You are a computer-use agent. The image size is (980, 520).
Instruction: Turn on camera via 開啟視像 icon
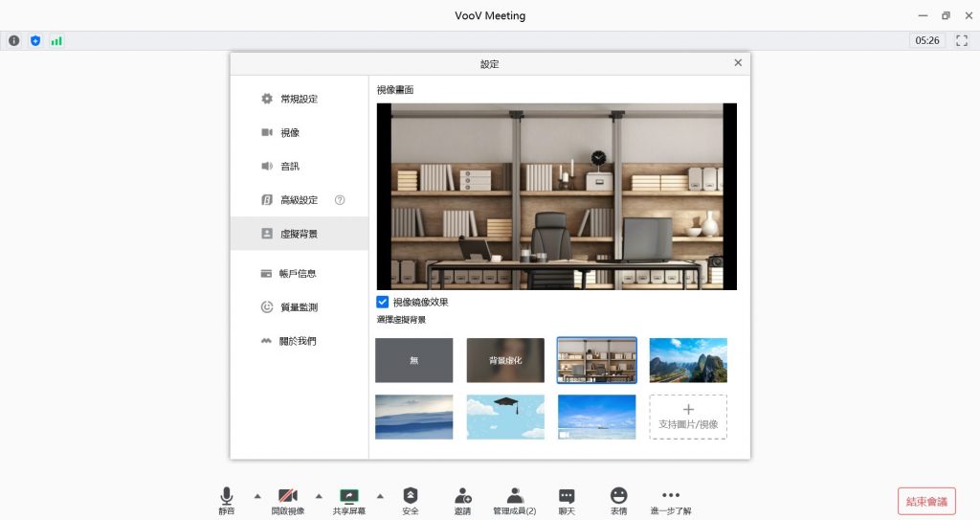tap(287, 496)
